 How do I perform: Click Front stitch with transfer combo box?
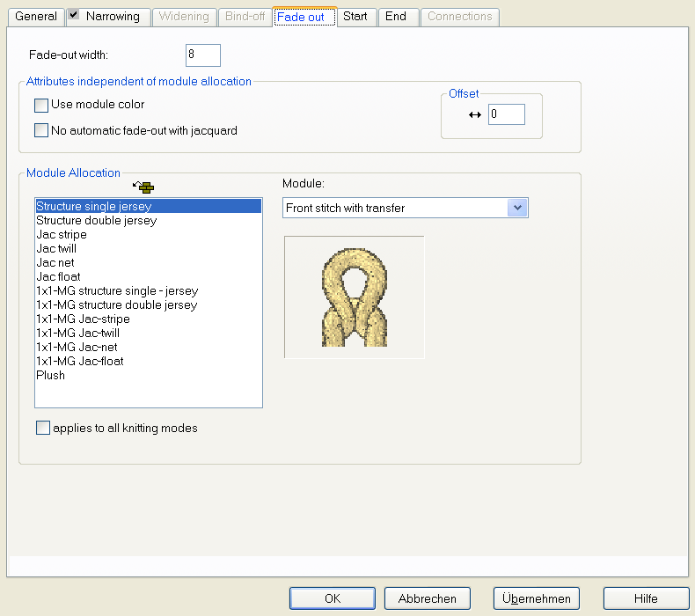395,208
